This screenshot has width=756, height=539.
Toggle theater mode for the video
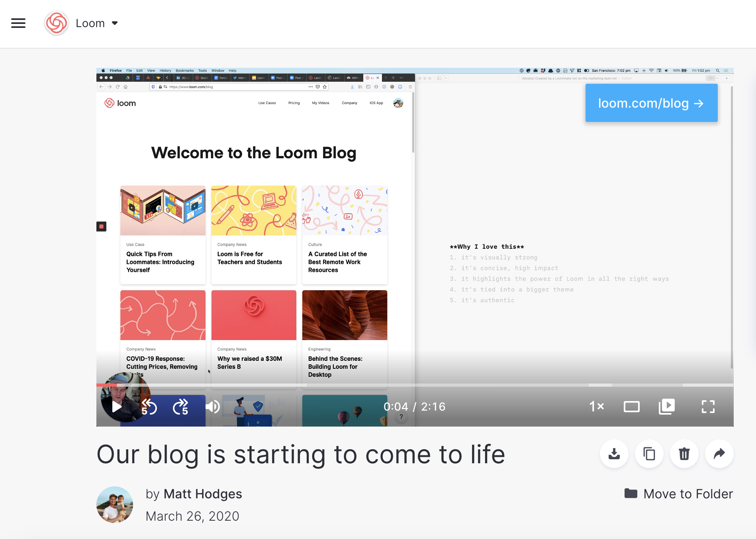pyautogui.click(x=631, y=407)
